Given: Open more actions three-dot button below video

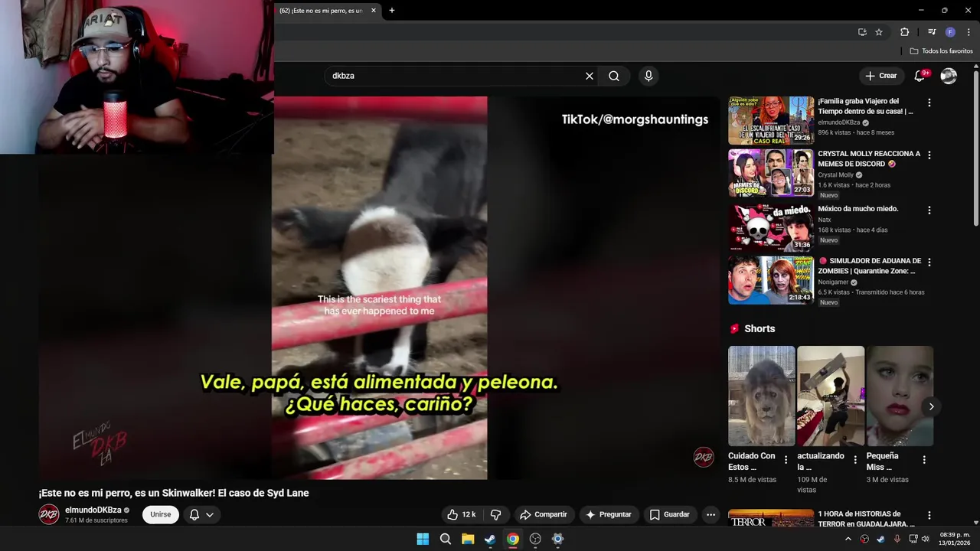Looking at the screenshot, I should pos(710,514).
